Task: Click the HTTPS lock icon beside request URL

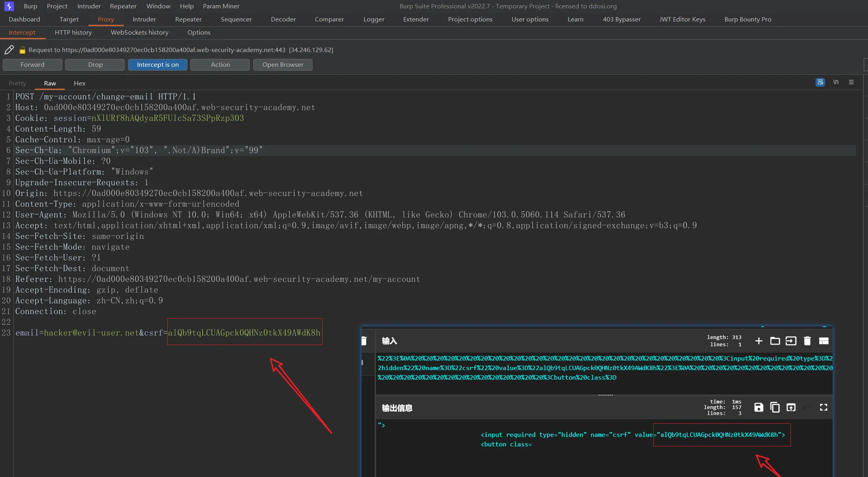Action: tap(23, 50)
